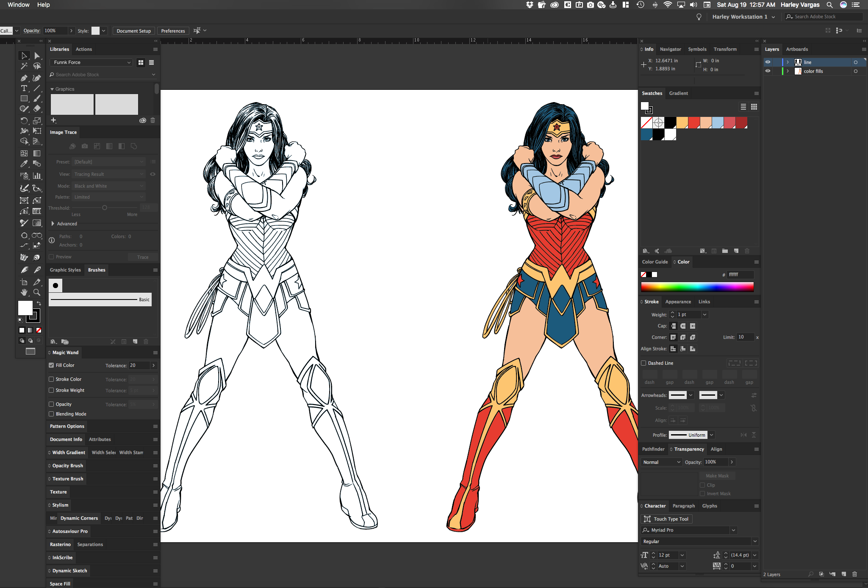Viewport: 868px width, 588px height.
Task: Click the Preferences button
Action: 173,31
